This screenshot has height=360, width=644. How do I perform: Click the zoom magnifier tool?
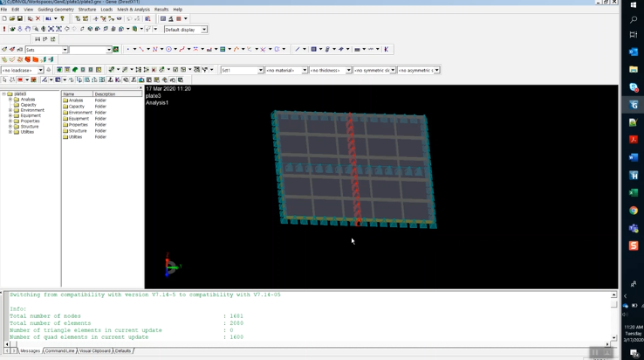click(x=36, y=29)
